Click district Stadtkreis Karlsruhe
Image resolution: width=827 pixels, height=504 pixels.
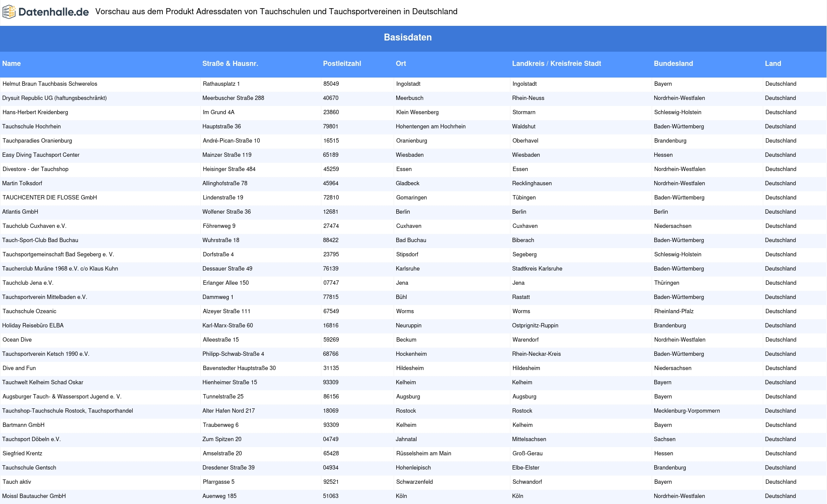(537, 269)
